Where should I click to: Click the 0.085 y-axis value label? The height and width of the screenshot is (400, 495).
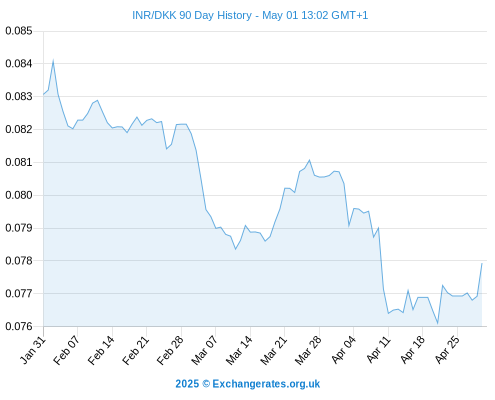(x=19, y=31)
